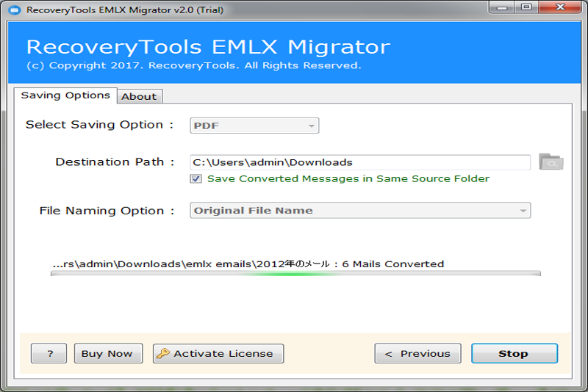Minimize the EMLX Migrator window
The height and width of the screenshot is (392, 588).
[502, 7]
